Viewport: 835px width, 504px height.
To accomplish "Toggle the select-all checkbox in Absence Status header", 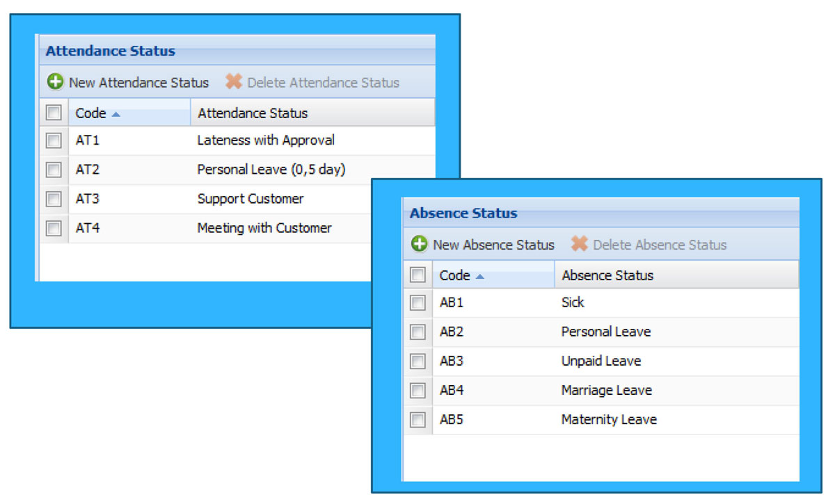I will click(417, 275).
